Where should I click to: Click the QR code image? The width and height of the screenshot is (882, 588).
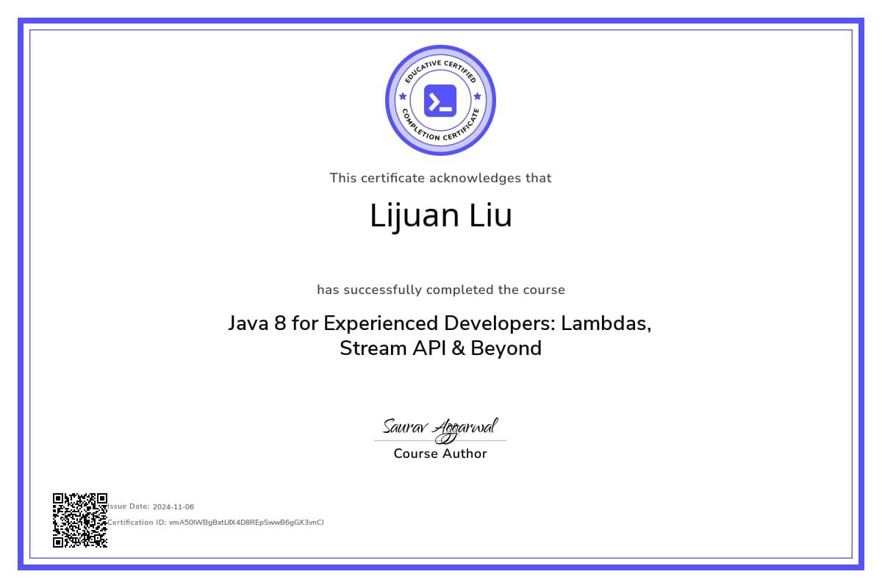click(80, 520)
